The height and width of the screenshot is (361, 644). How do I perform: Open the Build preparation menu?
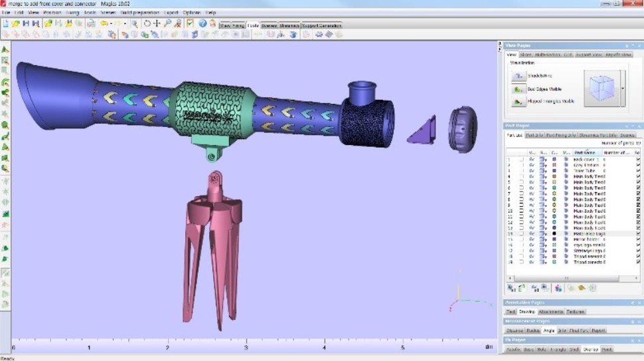(139, 13)
